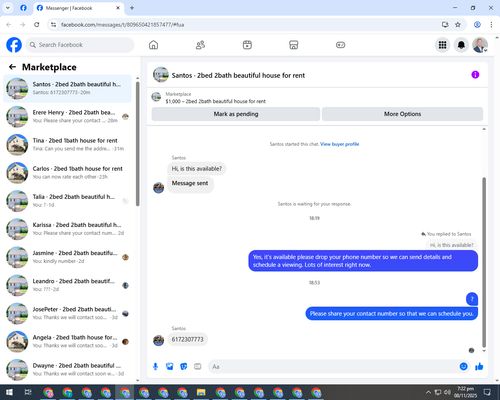The height and width of the screenshot is (400, 500).
Task: Open the Friends icon in top navigation
Action: coord(200,45)
